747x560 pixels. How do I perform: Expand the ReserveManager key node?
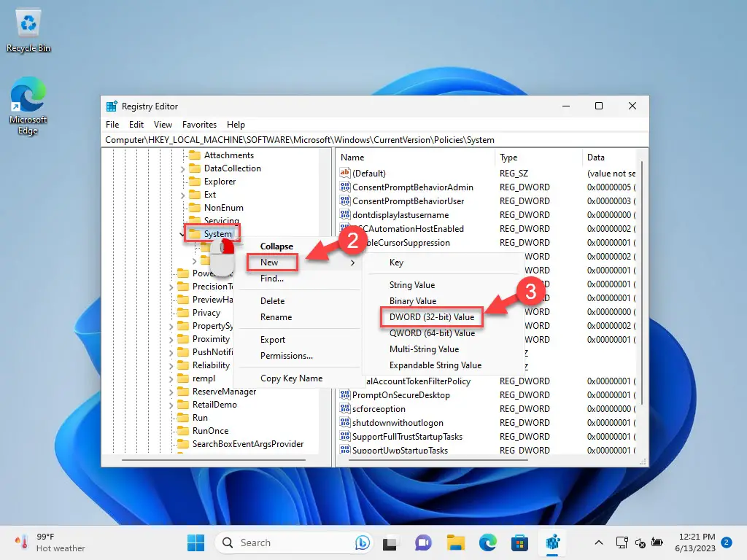(x=171, y=392)
